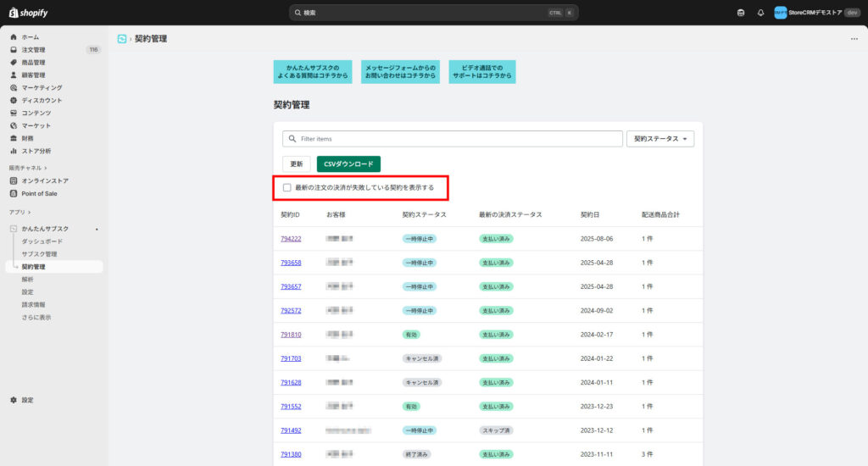Open the 契約ステータス filter dropdown

(x=659, y=139)
